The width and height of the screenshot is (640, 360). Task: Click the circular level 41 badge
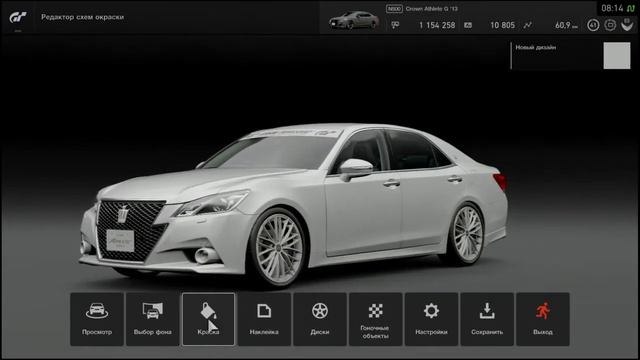593,25
